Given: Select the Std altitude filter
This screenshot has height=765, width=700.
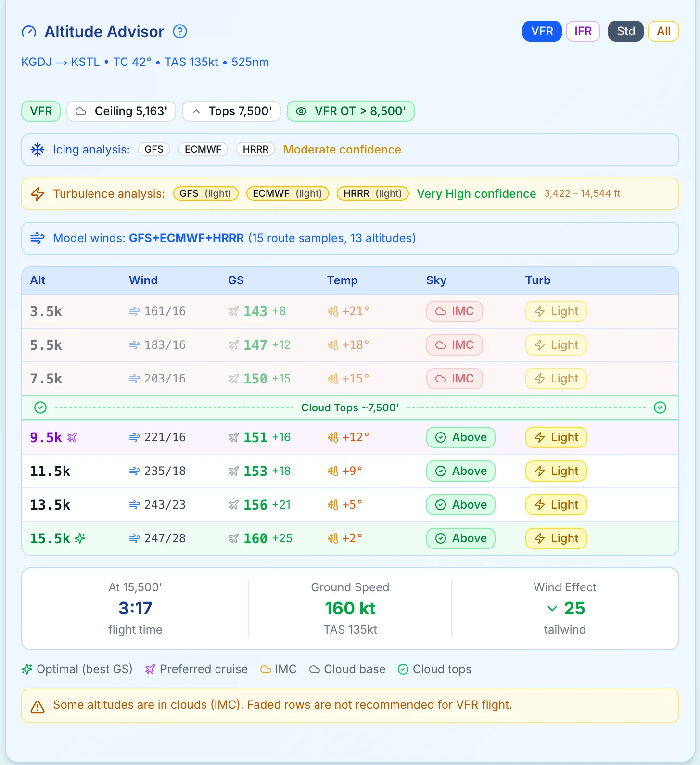Looking at the screenshot, I should 626,31.
